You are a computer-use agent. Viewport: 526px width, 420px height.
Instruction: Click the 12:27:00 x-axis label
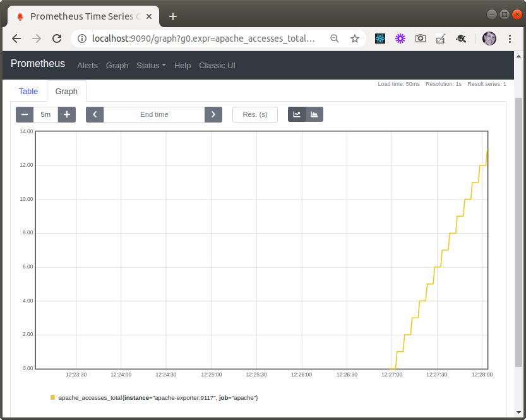click(x=392, y=375)
